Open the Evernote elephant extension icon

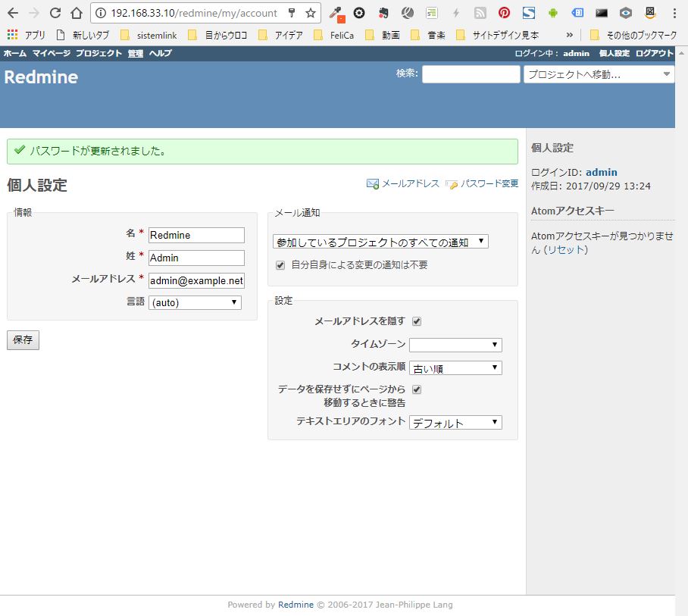pos(383,13)
